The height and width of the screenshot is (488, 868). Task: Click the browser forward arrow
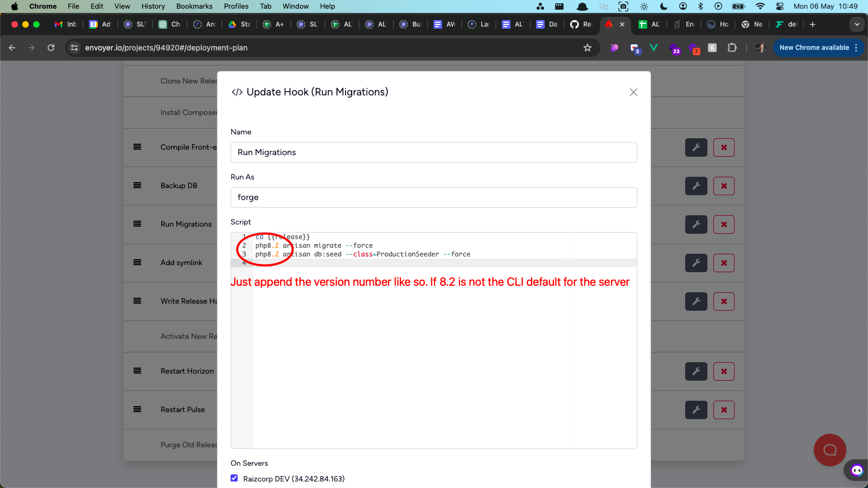click(x=31, y=48)
